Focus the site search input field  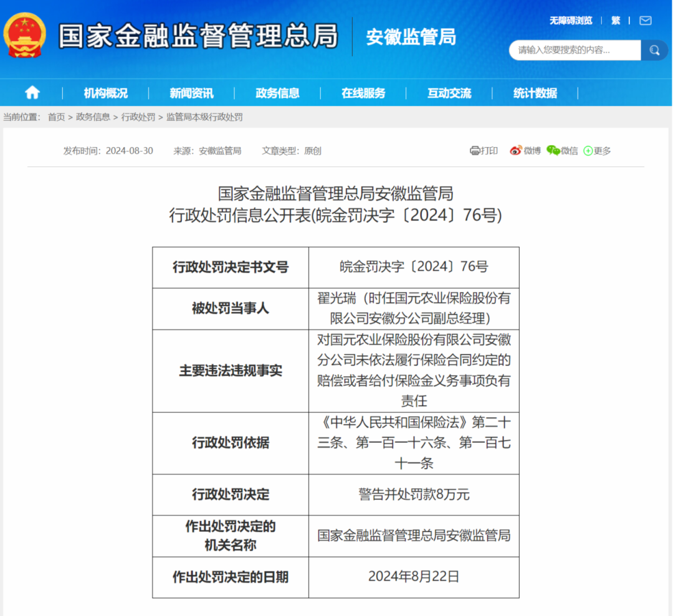pyautogui.click(x=575, y=50)
